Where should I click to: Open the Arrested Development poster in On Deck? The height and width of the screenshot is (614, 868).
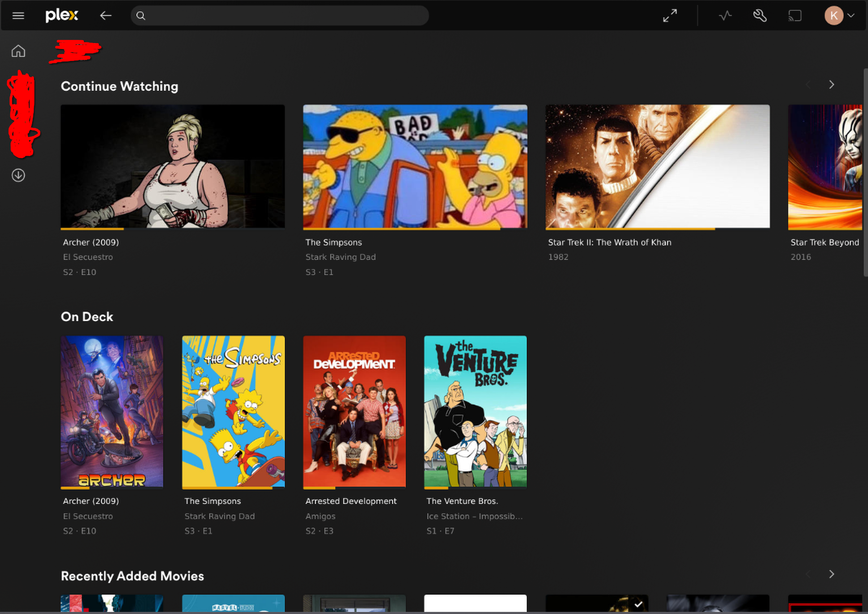(354, 411)
